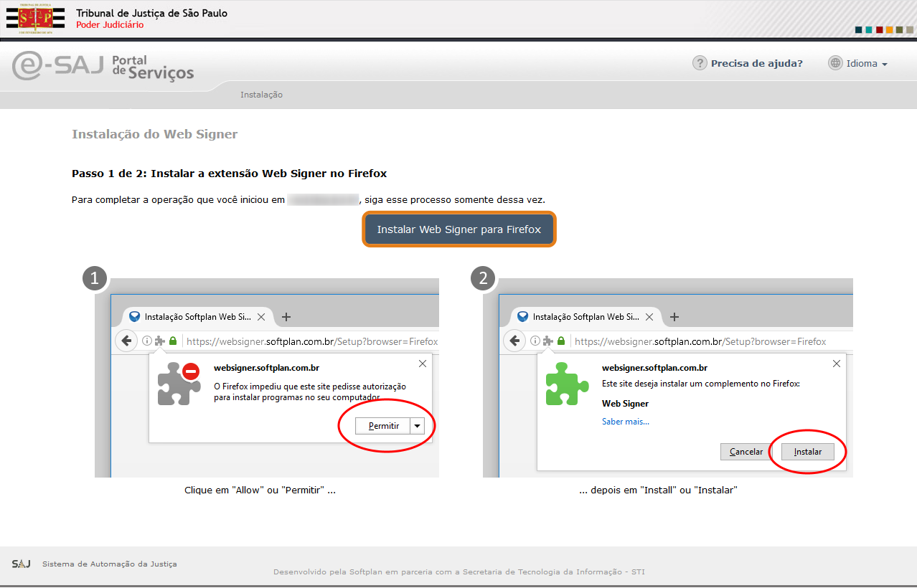
Task: Open the Precisa de ajuda? link
Action: tap(757, 63)
